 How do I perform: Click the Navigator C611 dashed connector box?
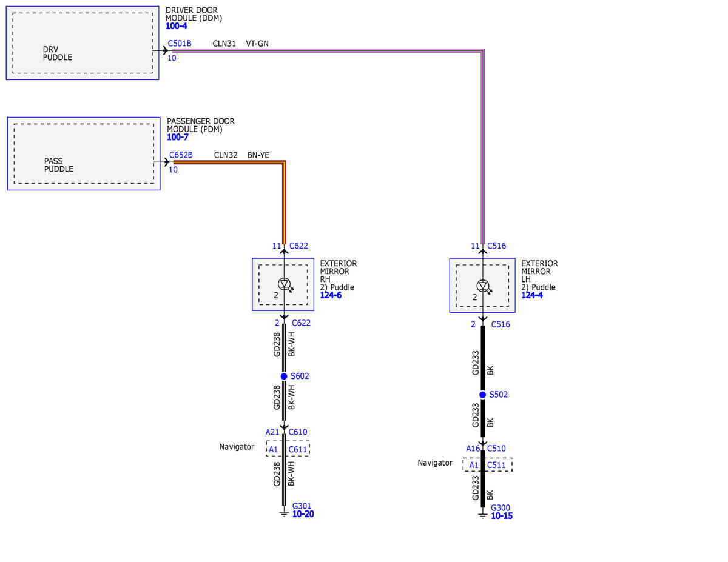click(x=288, y=449)
